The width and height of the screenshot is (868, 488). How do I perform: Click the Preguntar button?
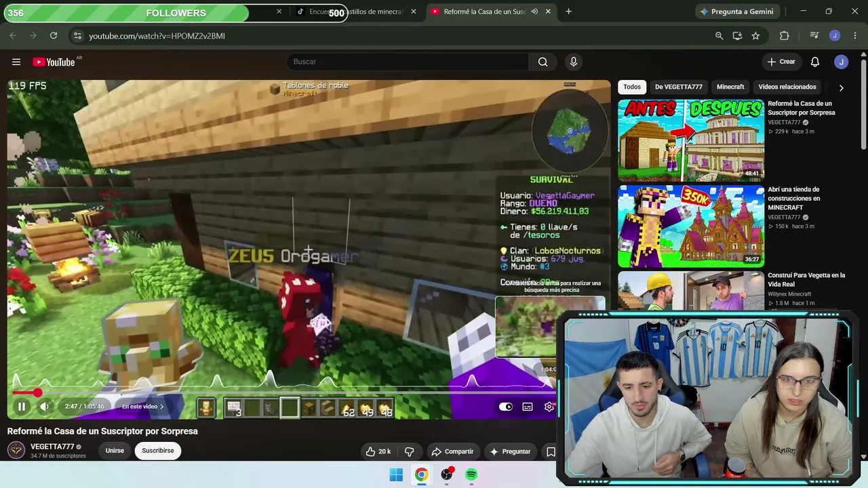point(511,451)
